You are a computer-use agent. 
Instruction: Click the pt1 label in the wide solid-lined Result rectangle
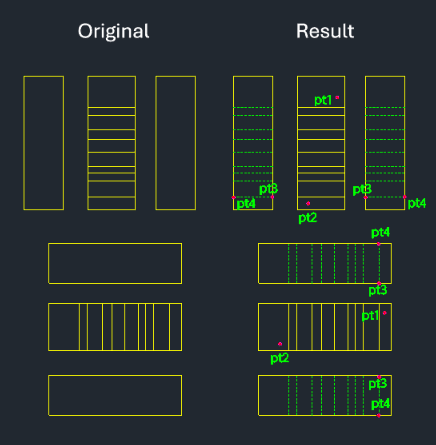(370, 316)
